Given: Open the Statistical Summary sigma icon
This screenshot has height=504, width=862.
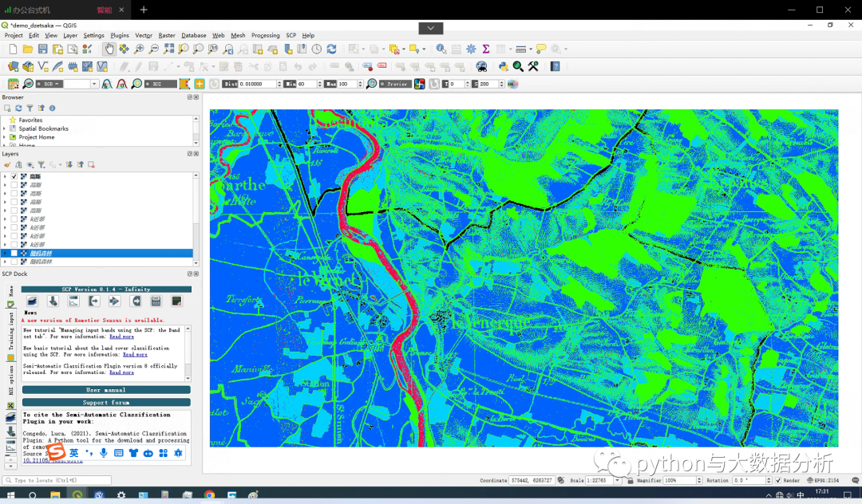Looking at the screenshot, I should [486, 49].
